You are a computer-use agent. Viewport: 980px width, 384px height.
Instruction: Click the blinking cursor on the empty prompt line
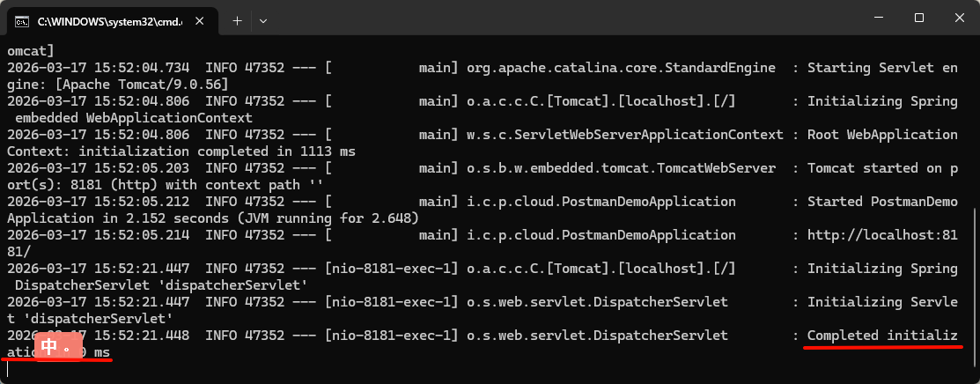pos(9,369)
